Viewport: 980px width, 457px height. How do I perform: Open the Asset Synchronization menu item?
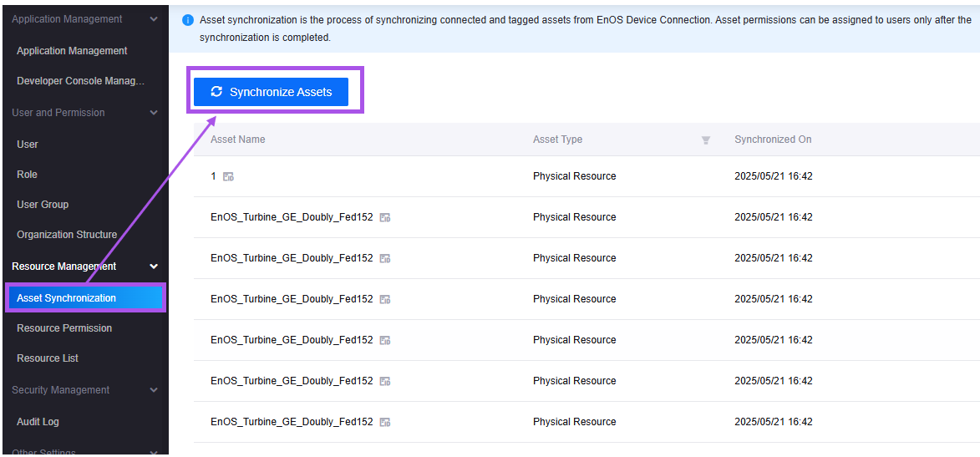pos(67,298)
